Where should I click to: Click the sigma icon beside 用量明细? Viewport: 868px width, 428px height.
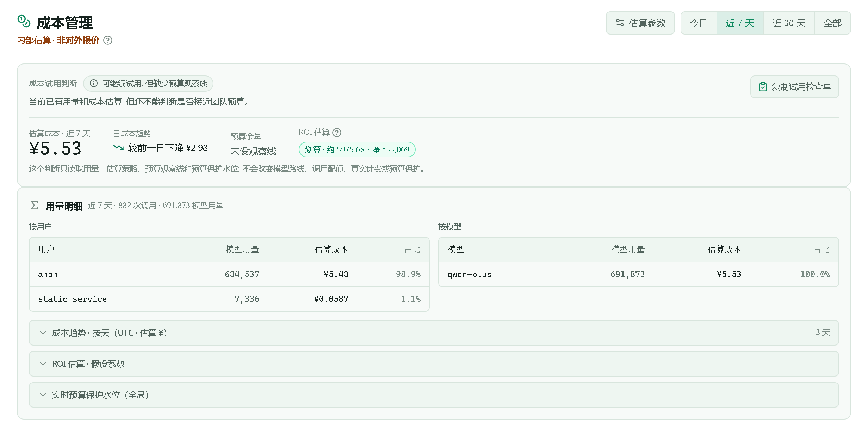(x=35, y=206)
